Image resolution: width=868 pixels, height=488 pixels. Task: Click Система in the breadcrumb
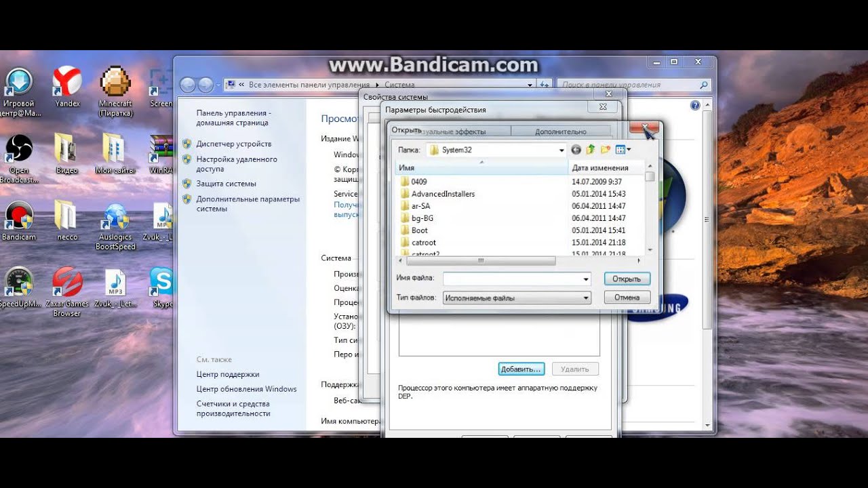(x=399, y=85)
